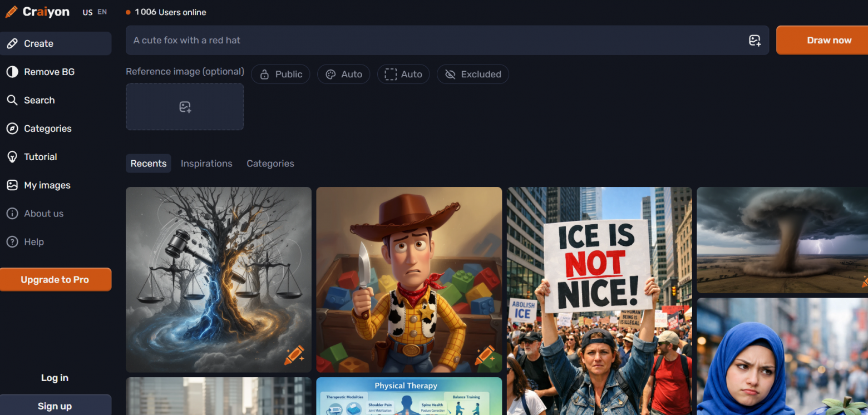The width and height of the screenshot is (868, 415).
Task: Click the About us info icon
Action: pos(12,214)
